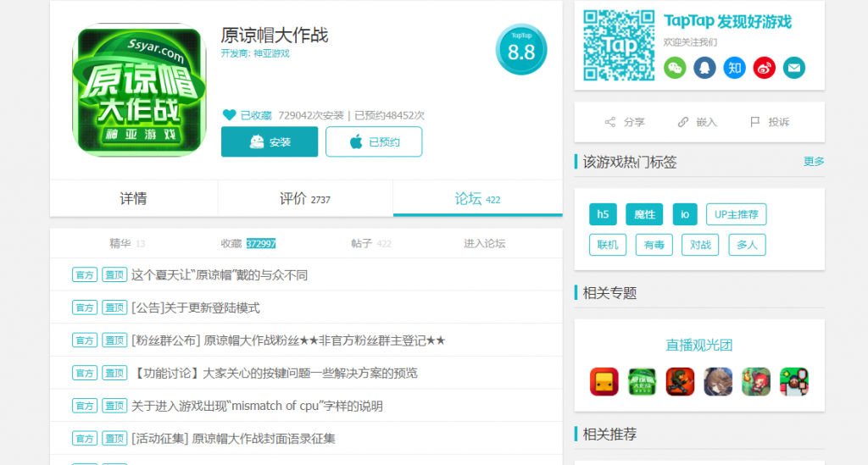868x465 pixels.
Task: Open the Zhihu 知 social icon
Action: (735, 68)
